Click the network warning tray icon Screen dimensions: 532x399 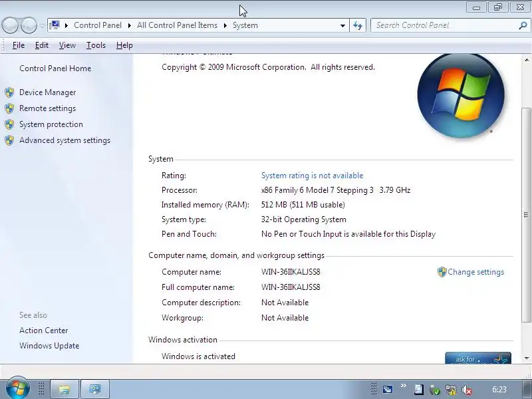(x=451, y=390)
